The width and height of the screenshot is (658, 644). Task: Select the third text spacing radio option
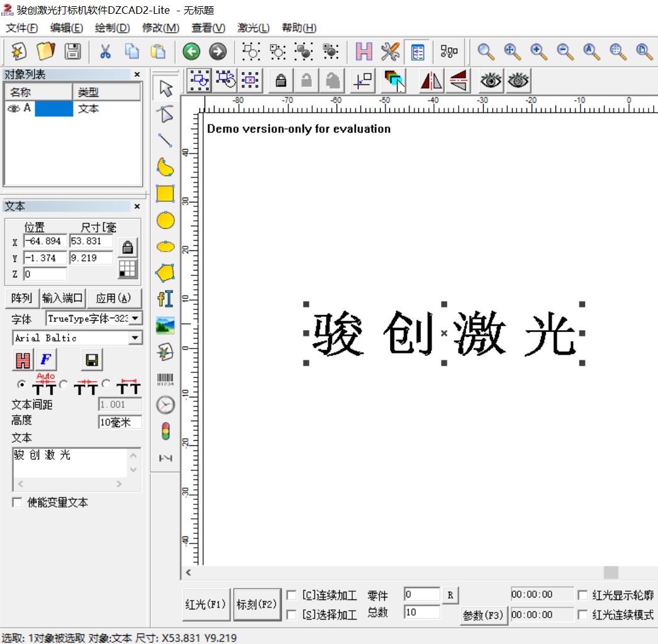[106, 384]
